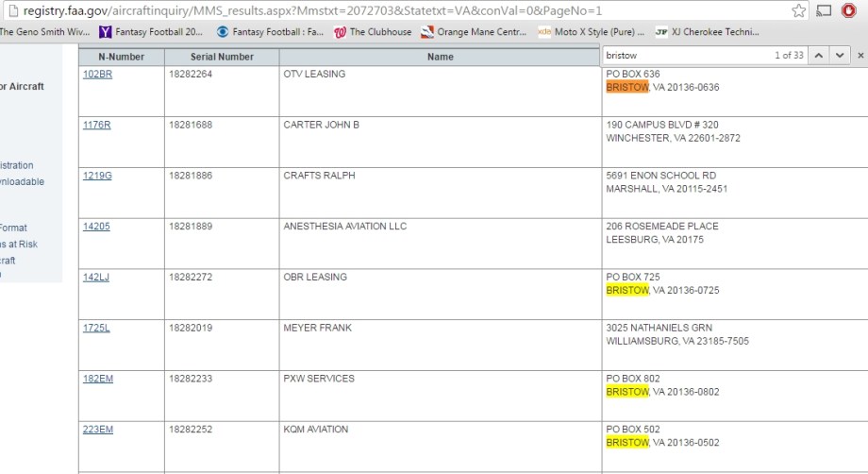Open N-Number 102BR record
868x474 pixels.
[97, 74]
